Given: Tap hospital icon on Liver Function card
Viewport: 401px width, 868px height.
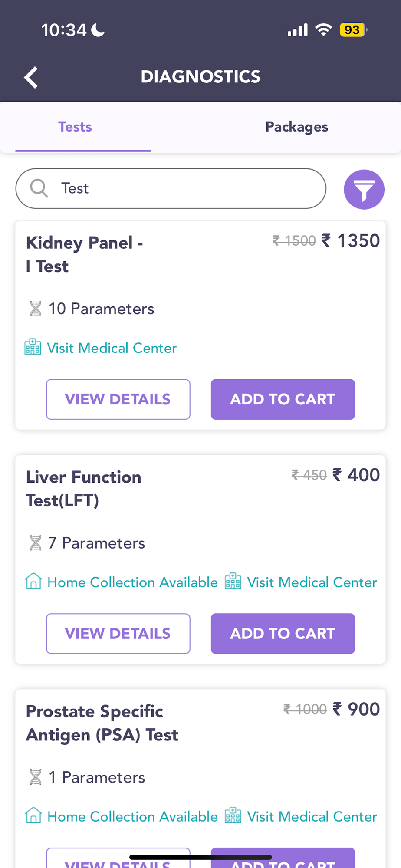Looking at the screenshot, I should pyautogui.click(x=233, y=582).
